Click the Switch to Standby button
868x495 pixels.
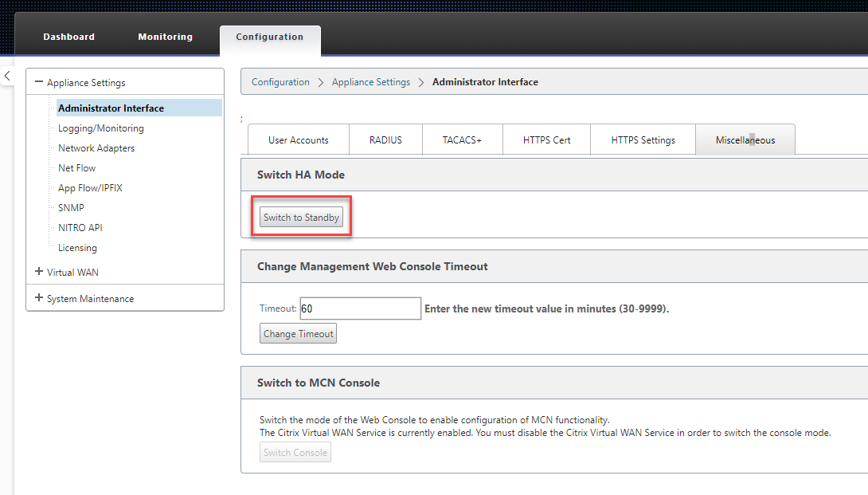[301, 218]
